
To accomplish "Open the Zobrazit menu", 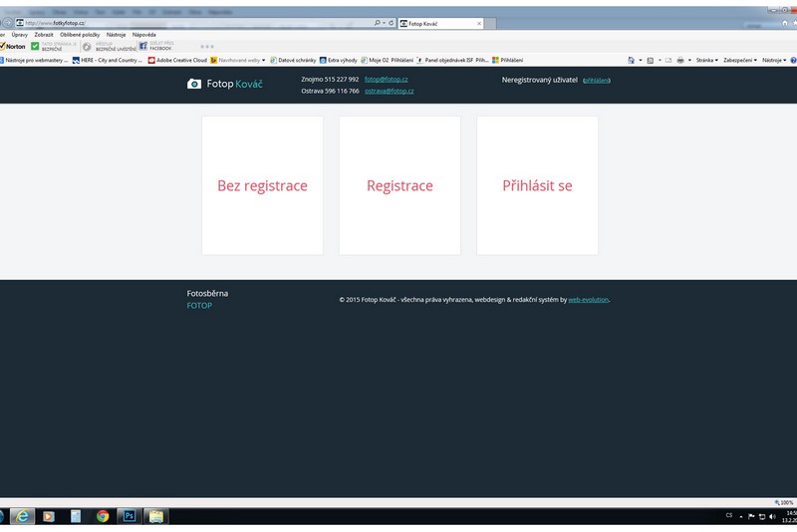I will (44, 34).
